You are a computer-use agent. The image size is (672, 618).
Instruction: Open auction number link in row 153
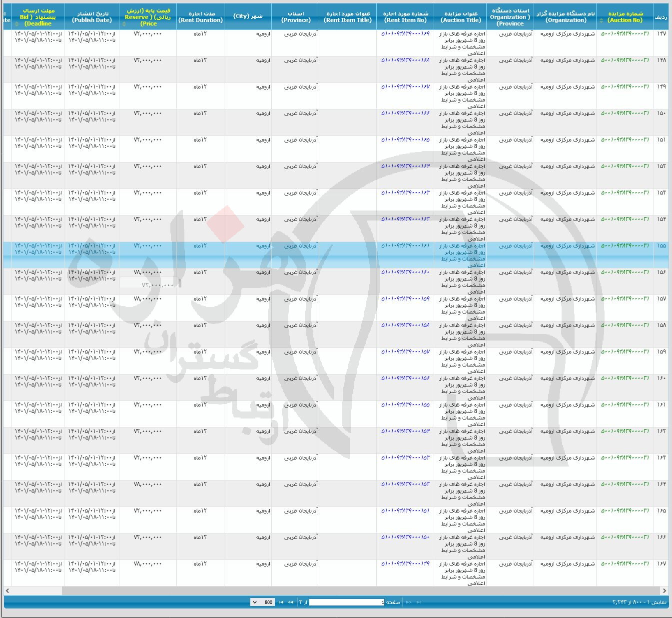[x=625, y=192]
